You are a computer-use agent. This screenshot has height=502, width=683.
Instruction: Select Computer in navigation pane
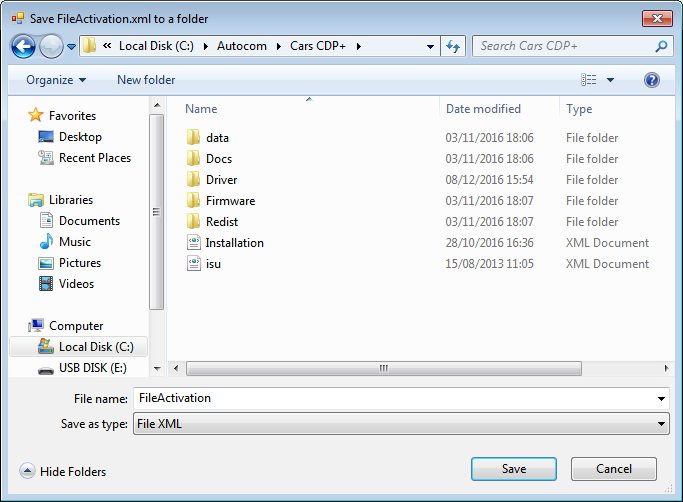tap(76, 326)
